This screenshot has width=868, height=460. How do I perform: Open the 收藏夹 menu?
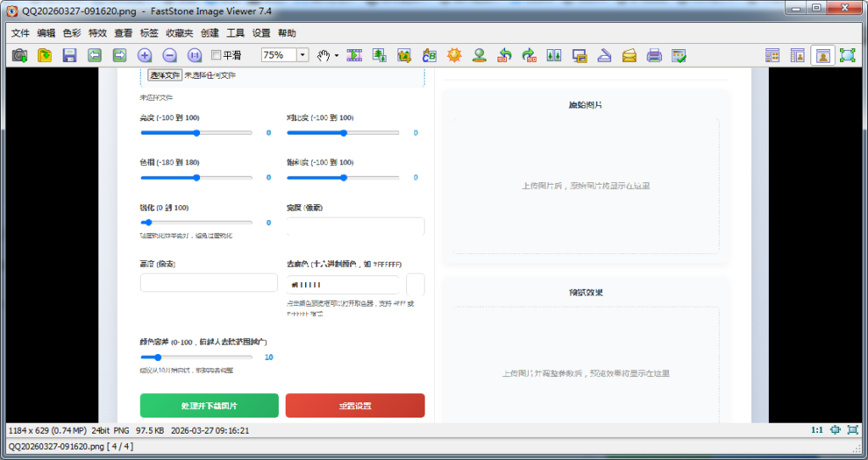(x=180, y=33)
